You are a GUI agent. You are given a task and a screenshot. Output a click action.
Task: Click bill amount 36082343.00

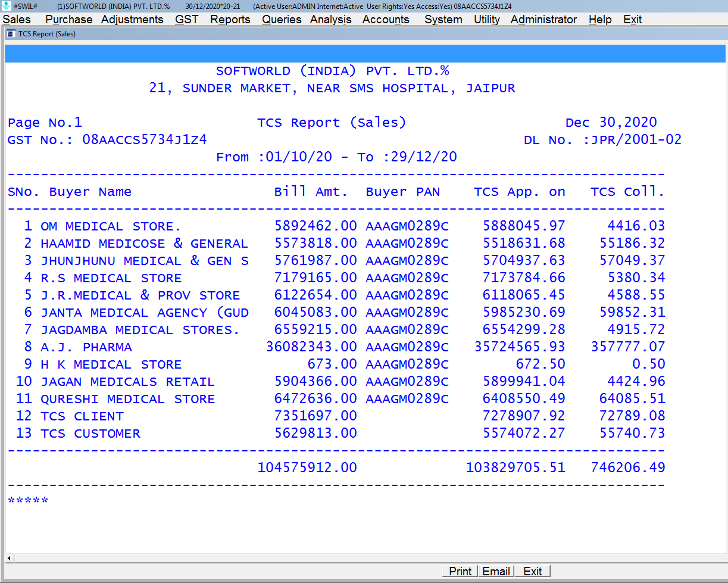pyautogui.click(x=311, y=347)
